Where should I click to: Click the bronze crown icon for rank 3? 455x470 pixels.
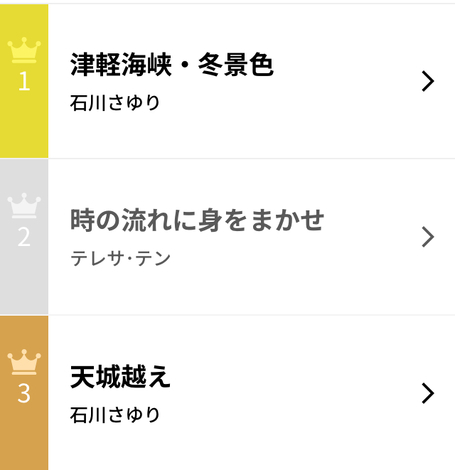point(24,362)
